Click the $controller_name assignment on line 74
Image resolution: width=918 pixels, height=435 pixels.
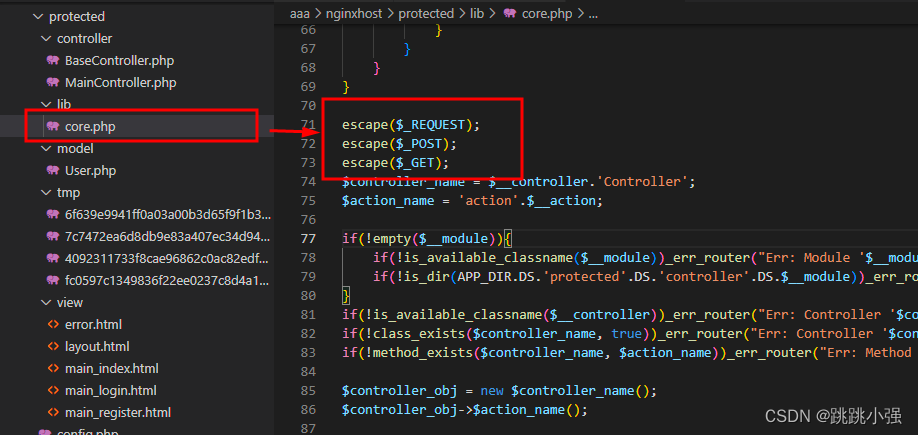tap(519, 181)
